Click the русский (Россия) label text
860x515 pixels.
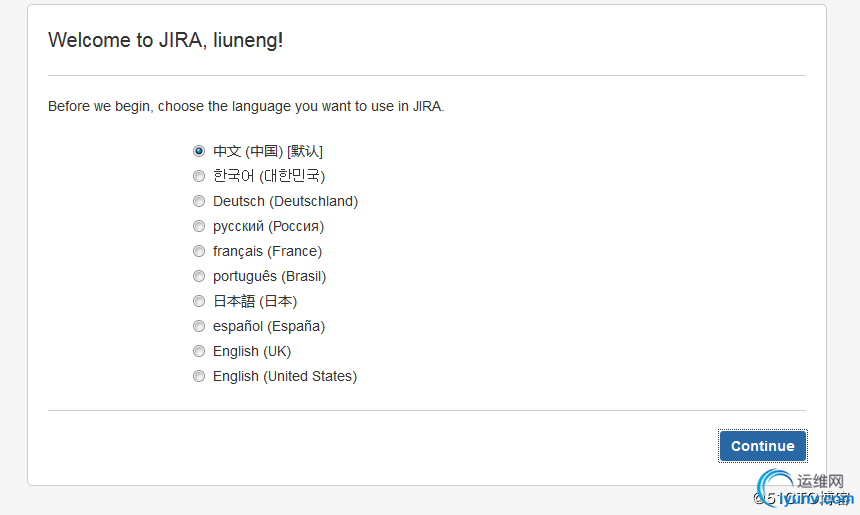[x=268, y=226]
